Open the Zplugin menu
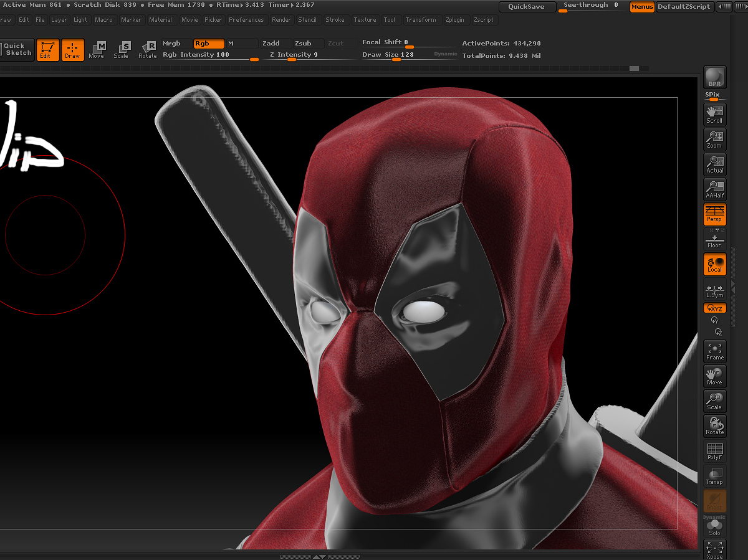Image resolution: width=748 pixels, height=560 pixels. click(455, 20)
